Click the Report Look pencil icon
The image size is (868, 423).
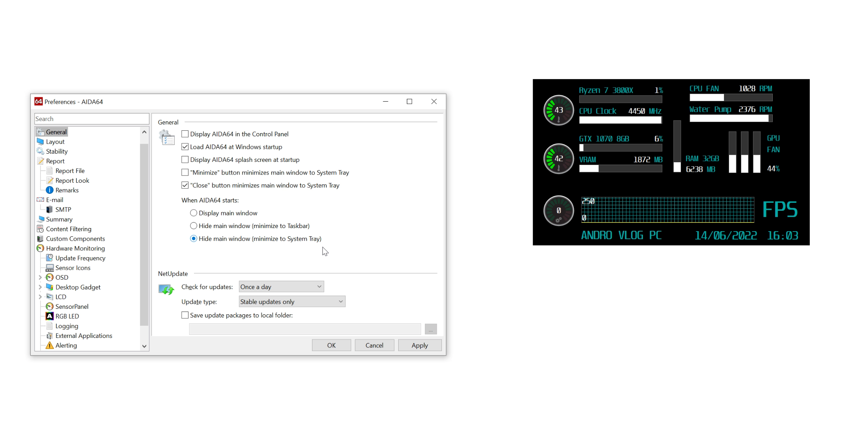point(50,180)
